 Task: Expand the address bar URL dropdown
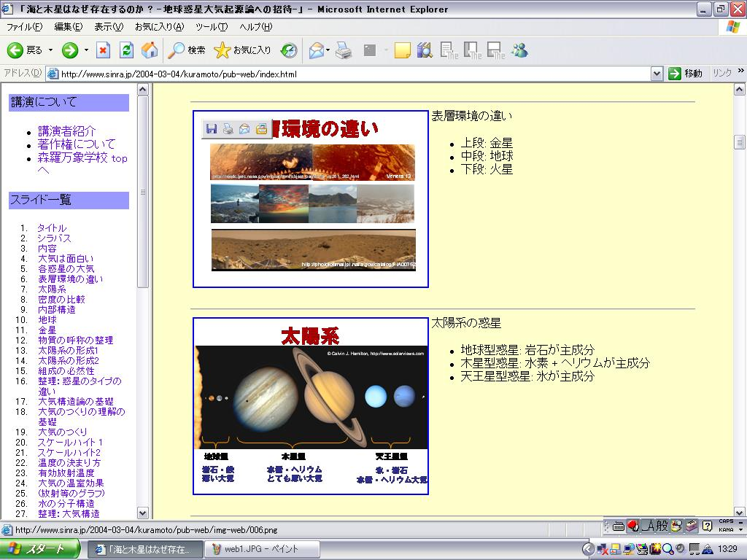coord(657,74)
